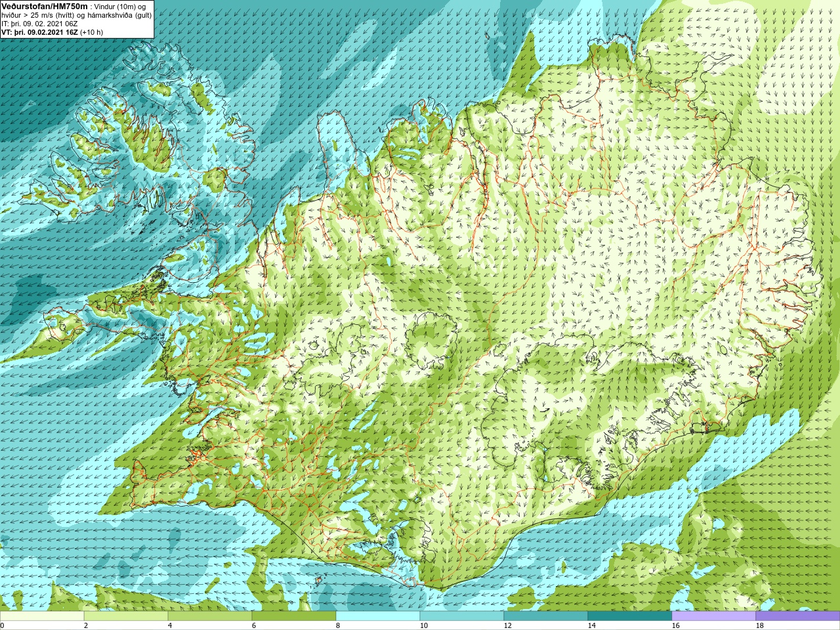Image resolution: width=840 pixels, height=630 pixels.
Task: Click the legend label '6'
Action: 254,625
